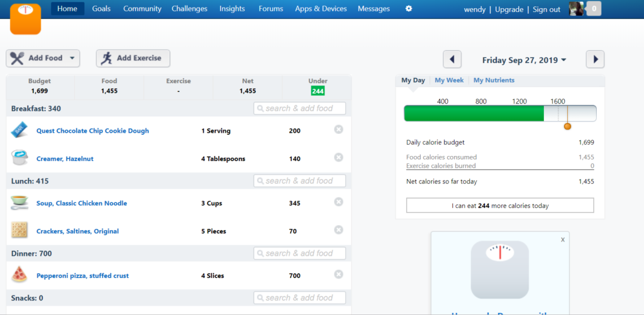Click the Breakfast search & add food field
The width and height of the screenshot is (644, 315).
300,108
